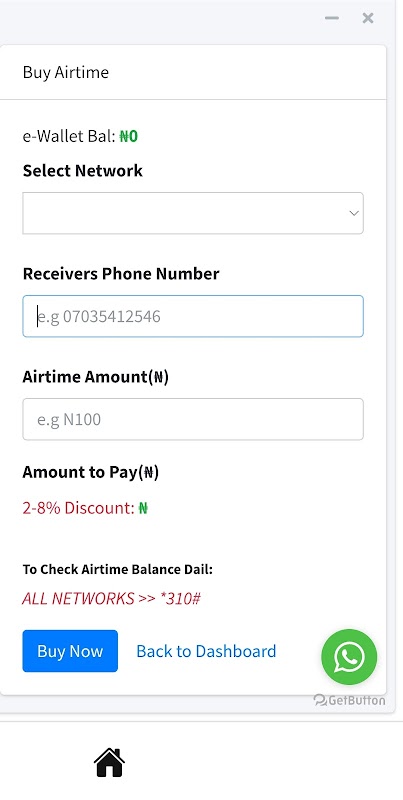
Task: Click the Select Network label
Action: pyautogui.click(x=83, y=170)
